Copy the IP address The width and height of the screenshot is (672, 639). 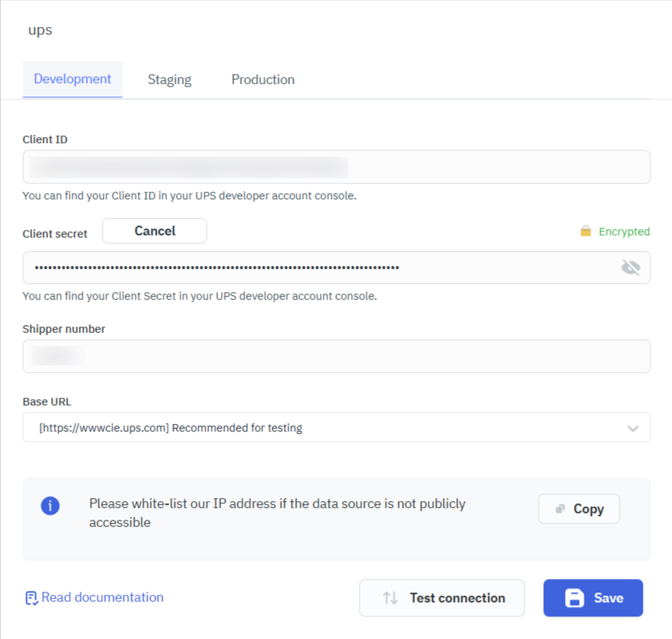coord(579,509)
